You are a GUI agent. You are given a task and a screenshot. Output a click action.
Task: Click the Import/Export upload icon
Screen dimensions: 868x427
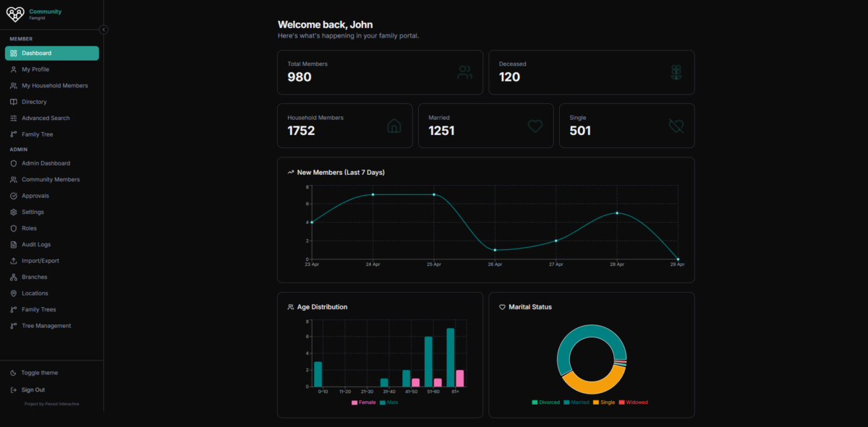(14, 261)
